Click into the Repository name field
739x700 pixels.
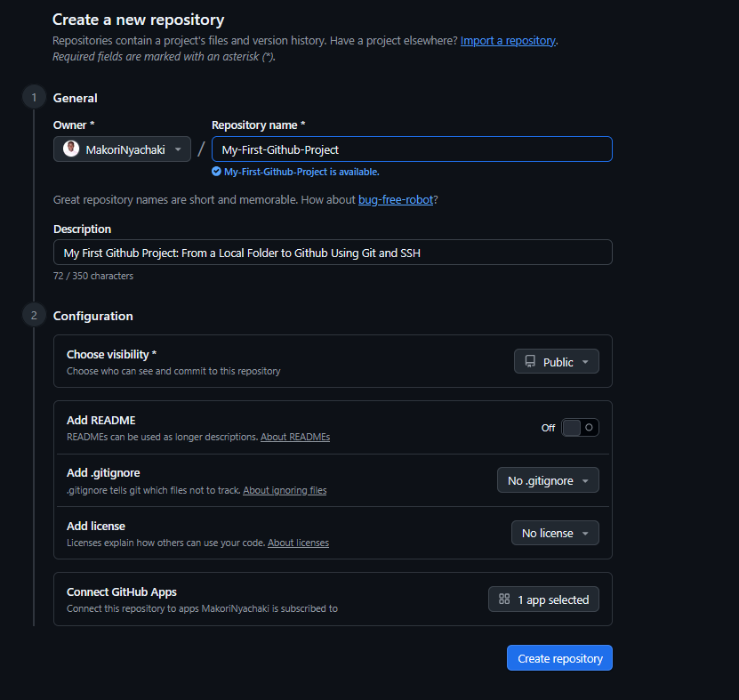412,149
